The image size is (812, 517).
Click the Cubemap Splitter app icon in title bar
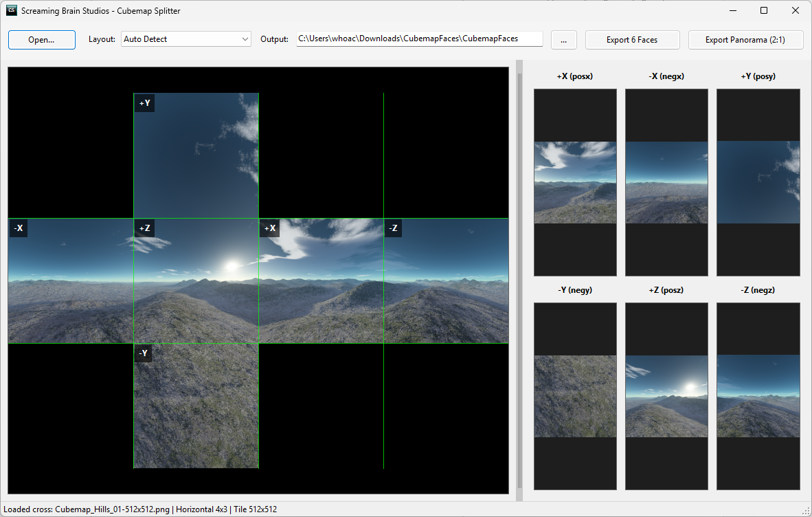point(12,11)
